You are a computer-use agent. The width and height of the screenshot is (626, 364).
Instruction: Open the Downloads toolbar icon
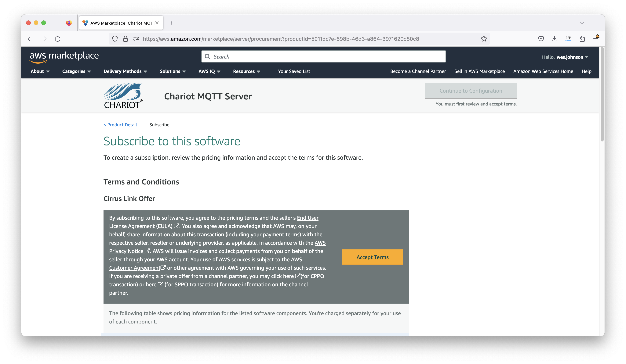[555, 39]
